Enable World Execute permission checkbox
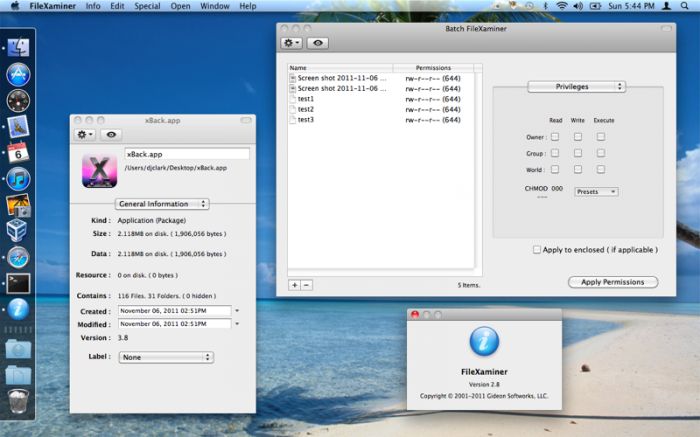 [x=601, y=169]
